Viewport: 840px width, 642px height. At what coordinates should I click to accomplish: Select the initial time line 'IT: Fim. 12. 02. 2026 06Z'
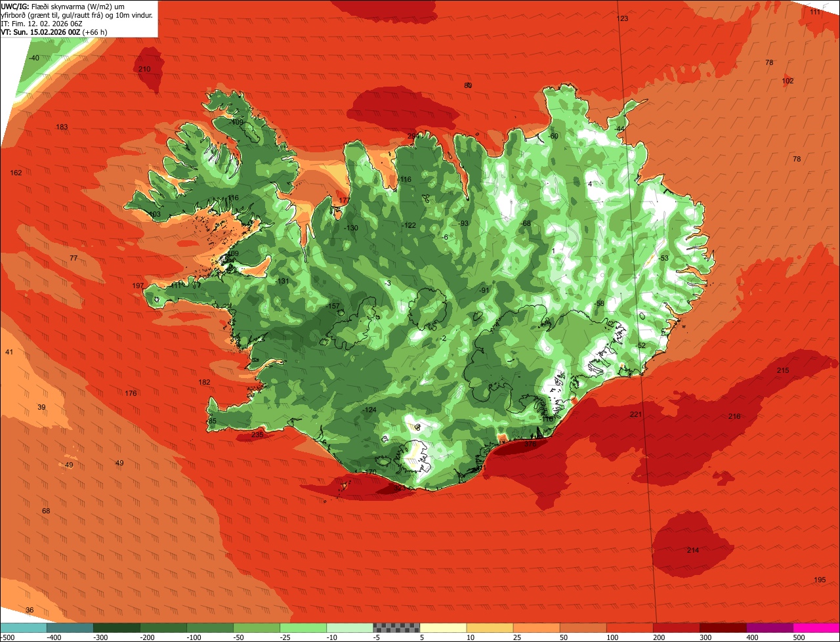41,23
